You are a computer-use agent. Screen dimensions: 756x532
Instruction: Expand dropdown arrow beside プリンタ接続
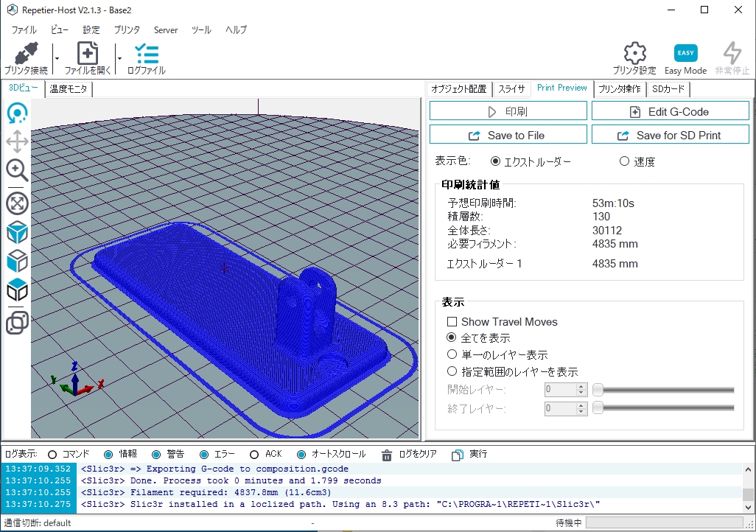tap(57, 58)
